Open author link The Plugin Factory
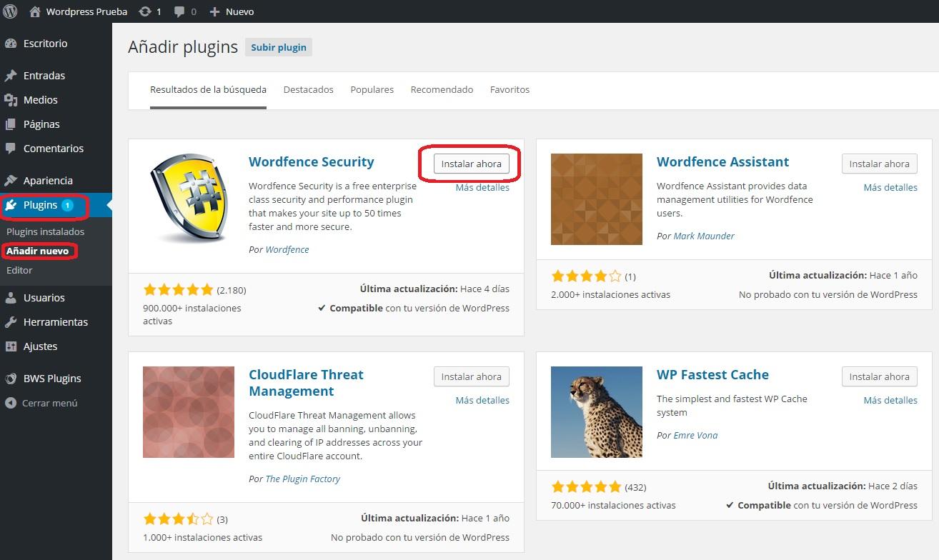This screenshot has width=939, height=560. (303, 479)
